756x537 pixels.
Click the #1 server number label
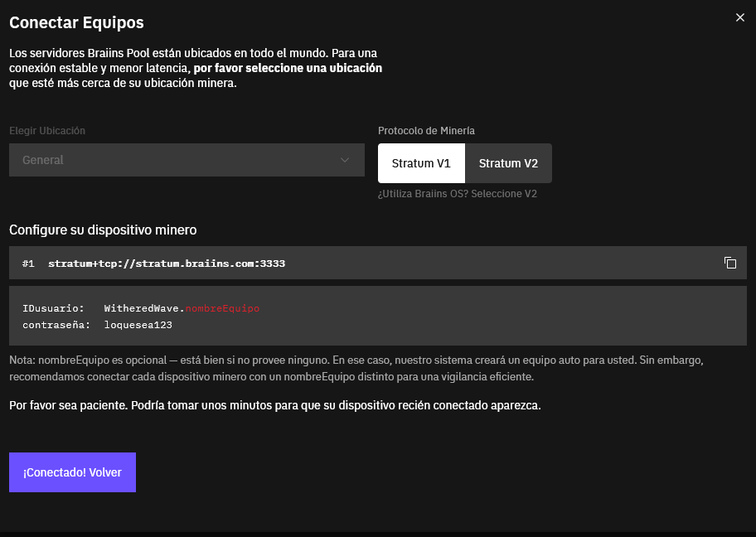tap(28, 264)
